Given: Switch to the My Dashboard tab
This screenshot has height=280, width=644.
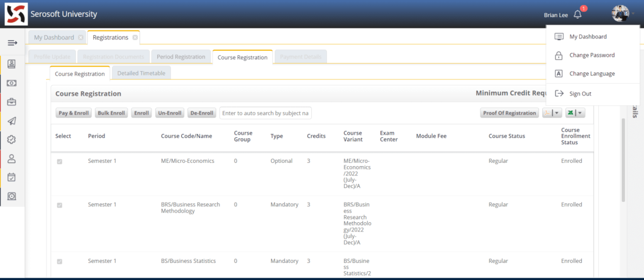Looking at the screenshot, I should [54, 37].
